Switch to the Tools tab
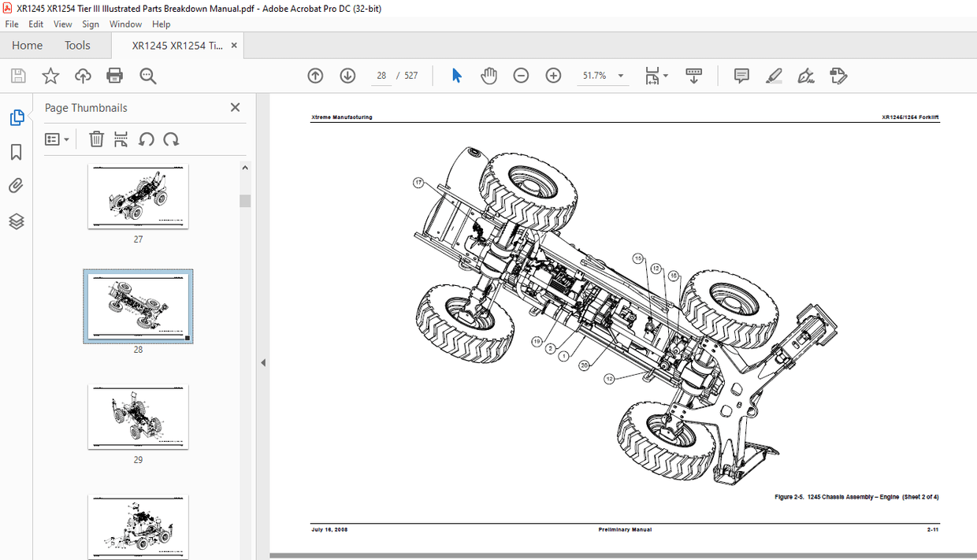The image size is (977, 560). click(x=77, y=45)
